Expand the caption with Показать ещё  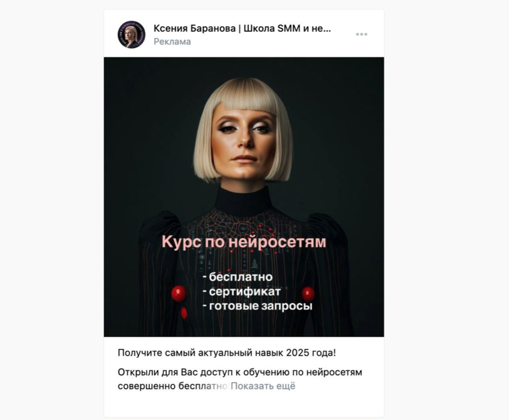(x=263, y=386)
